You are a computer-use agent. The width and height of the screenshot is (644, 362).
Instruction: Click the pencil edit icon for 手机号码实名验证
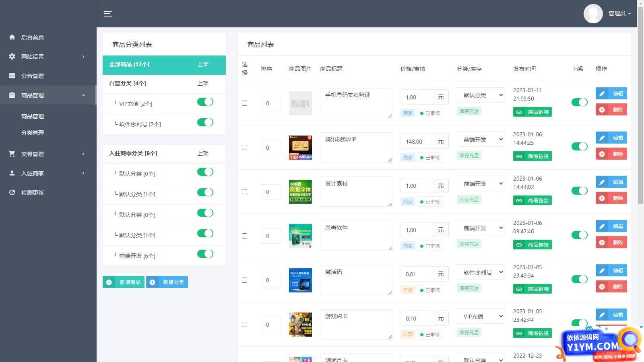pos(602,93)
